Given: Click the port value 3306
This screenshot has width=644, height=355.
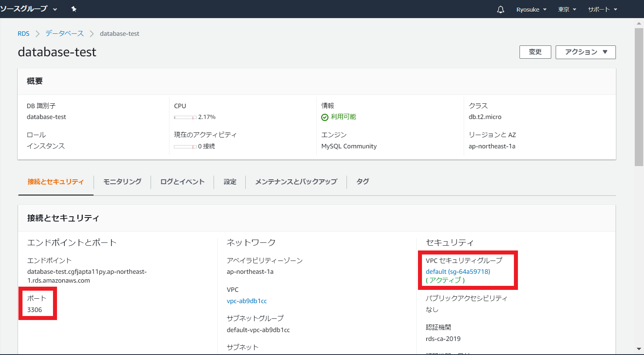Looking at the screenshot, I should pyautogui.click(x=35, y=310).
